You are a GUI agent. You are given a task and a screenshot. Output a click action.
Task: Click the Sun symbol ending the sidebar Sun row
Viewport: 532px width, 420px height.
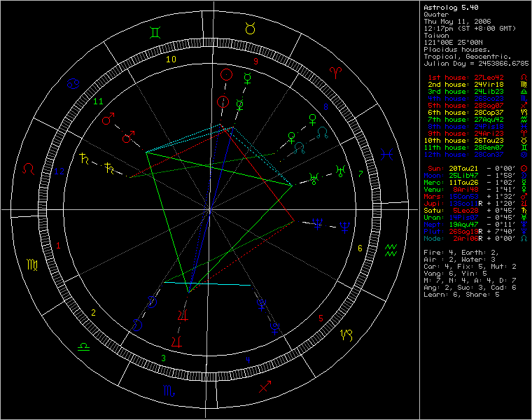click(x=524, y=169)
